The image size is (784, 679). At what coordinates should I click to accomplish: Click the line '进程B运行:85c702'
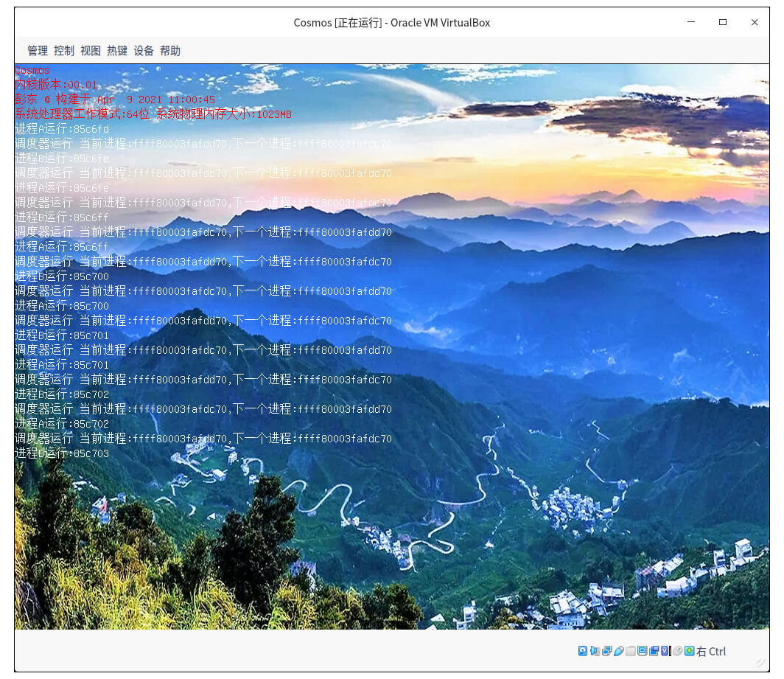tap(62, 394)
